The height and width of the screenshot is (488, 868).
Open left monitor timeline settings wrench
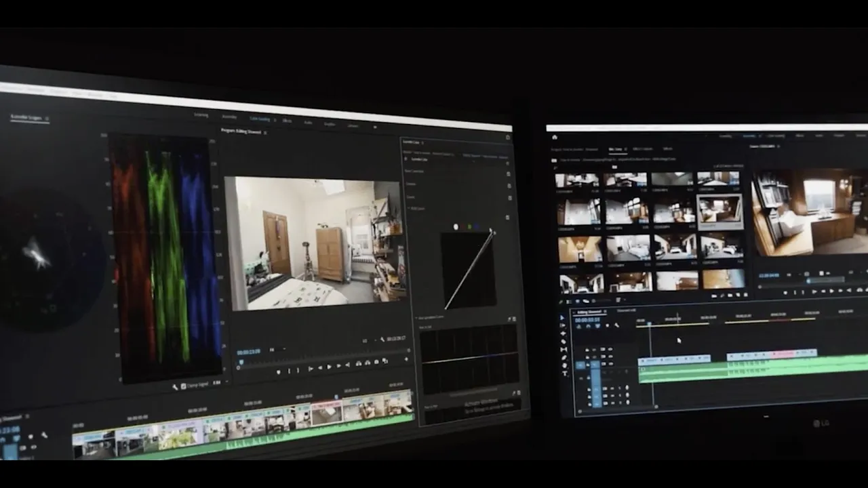44,435
